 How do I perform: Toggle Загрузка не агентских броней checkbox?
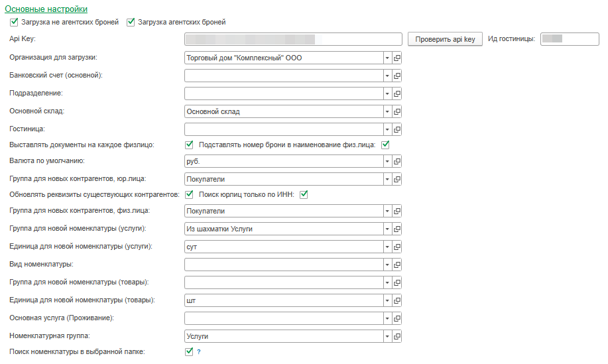pyautogui.click(x=14, y=22)
